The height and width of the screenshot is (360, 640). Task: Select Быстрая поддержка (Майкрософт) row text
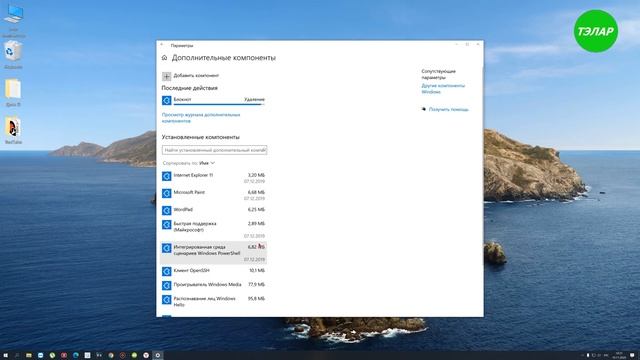coord(195,227)
